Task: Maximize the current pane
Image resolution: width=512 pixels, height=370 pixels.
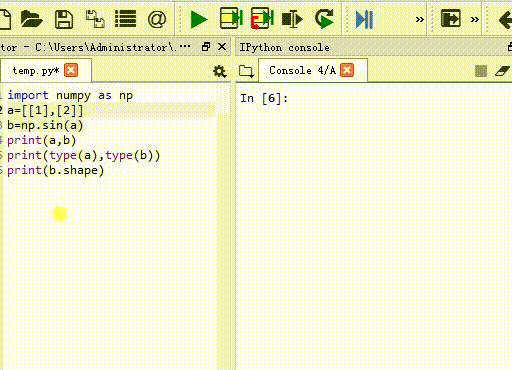Action: coord(451,18)
